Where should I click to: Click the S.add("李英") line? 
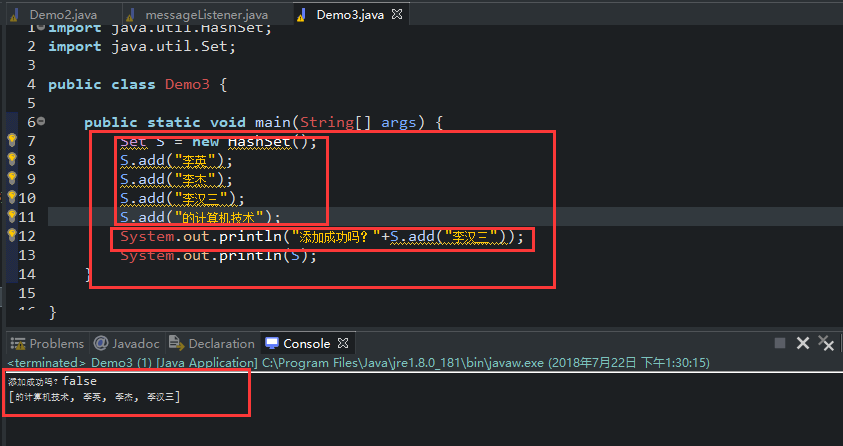click(176, 160)
